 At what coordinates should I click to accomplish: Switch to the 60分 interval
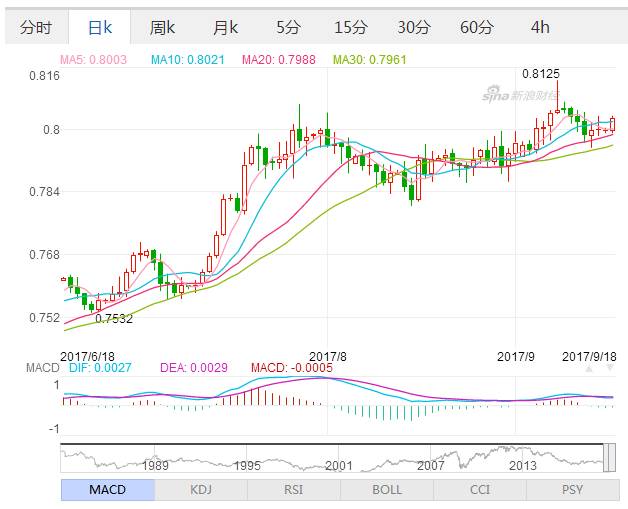pyautogui.click(x=477, y=27)
